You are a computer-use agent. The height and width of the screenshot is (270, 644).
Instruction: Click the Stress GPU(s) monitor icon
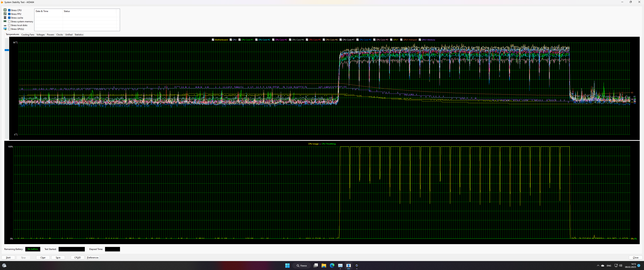5,29
